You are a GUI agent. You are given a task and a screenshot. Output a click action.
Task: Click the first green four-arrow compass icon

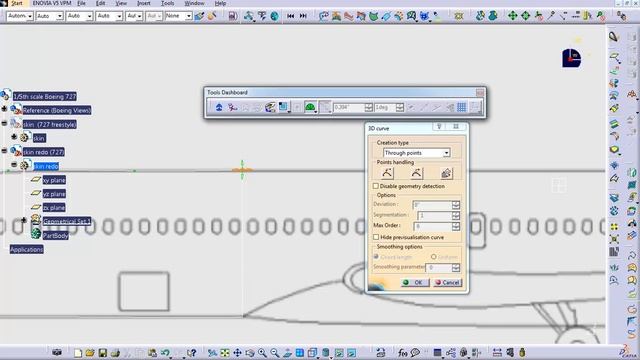coord(512,16)
